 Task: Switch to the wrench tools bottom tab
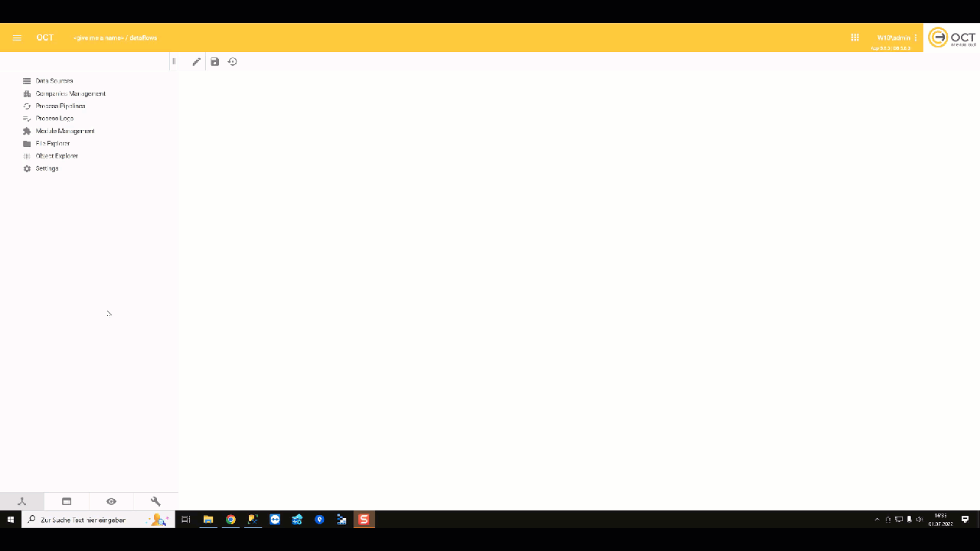(x=155, y=501)
